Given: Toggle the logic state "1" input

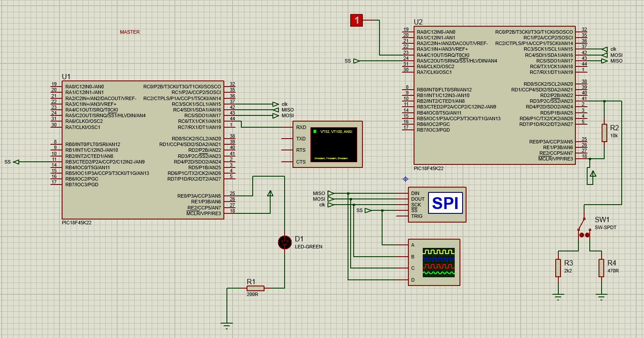Looking at the screenshot, I should 357,20.
